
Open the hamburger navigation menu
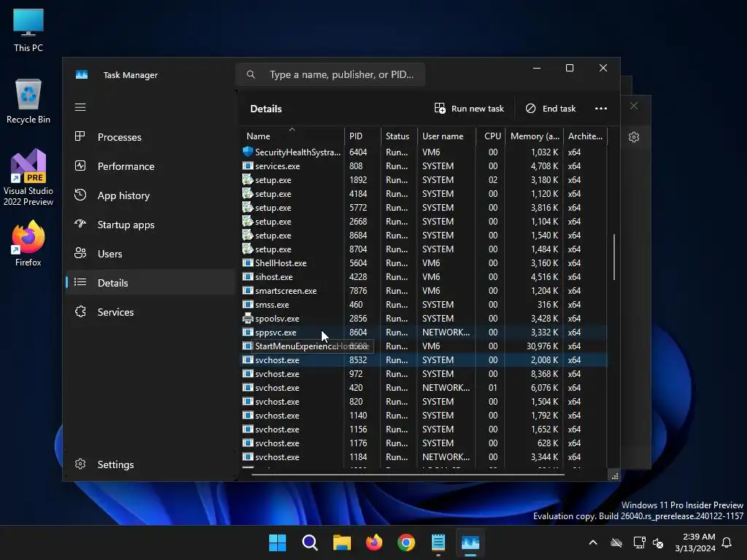80,107
